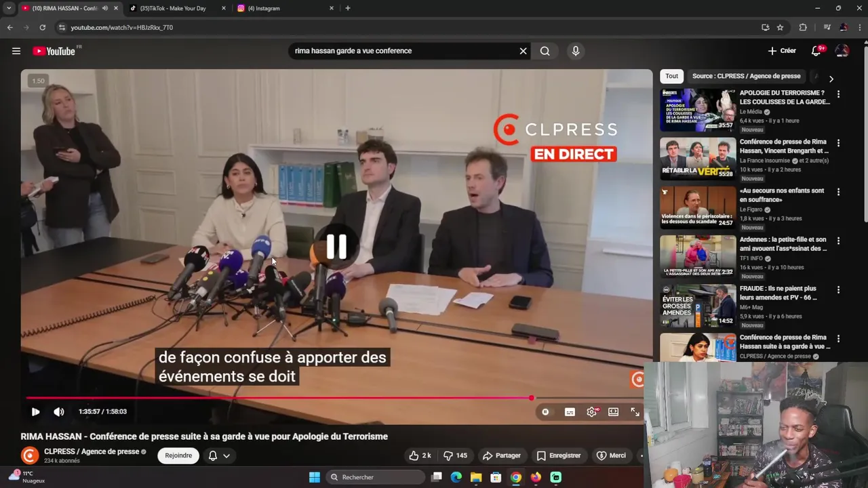
Task: Open File Explorer from the taskbar
Action: [476, 477]
